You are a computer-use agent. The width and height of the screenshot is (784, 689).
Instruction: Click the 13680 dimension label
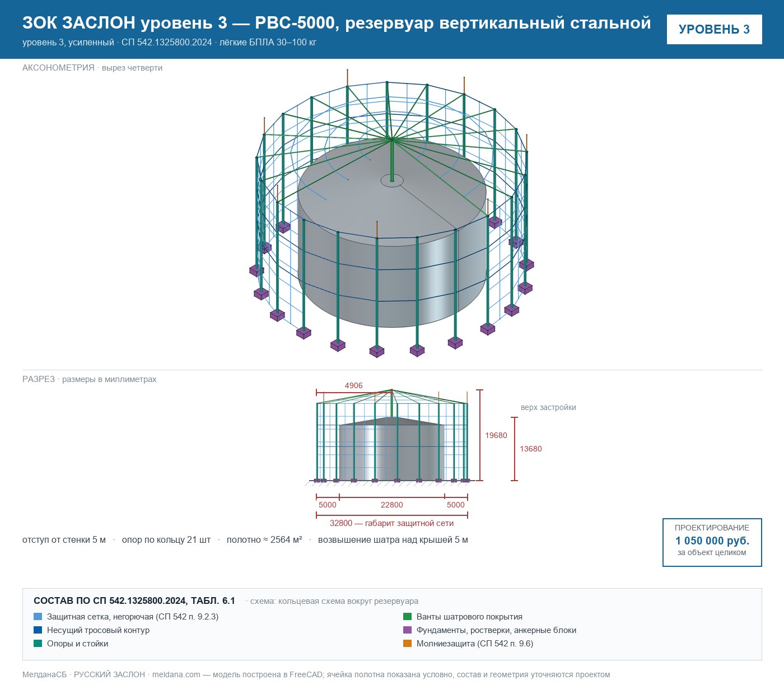click(x=531, y=449)
